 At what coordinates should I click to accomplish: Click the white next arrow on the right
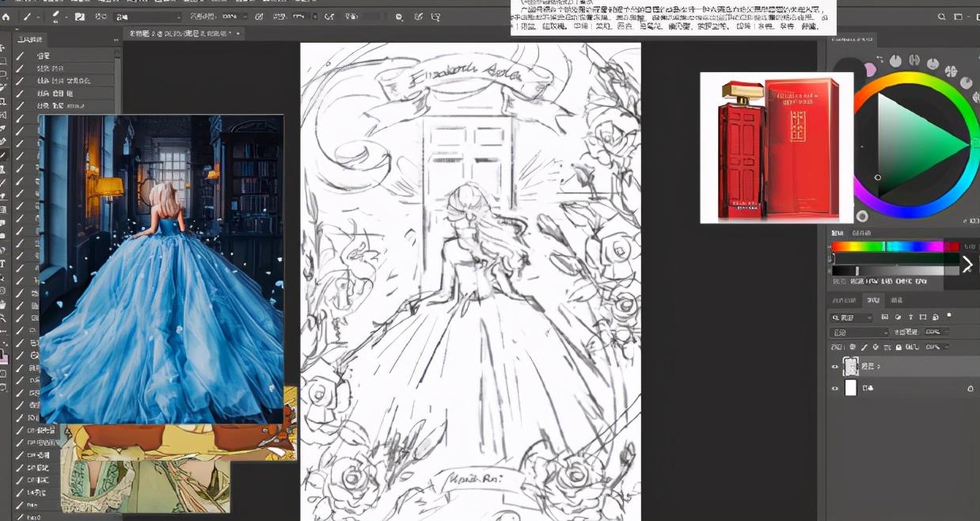click(967, 264)
